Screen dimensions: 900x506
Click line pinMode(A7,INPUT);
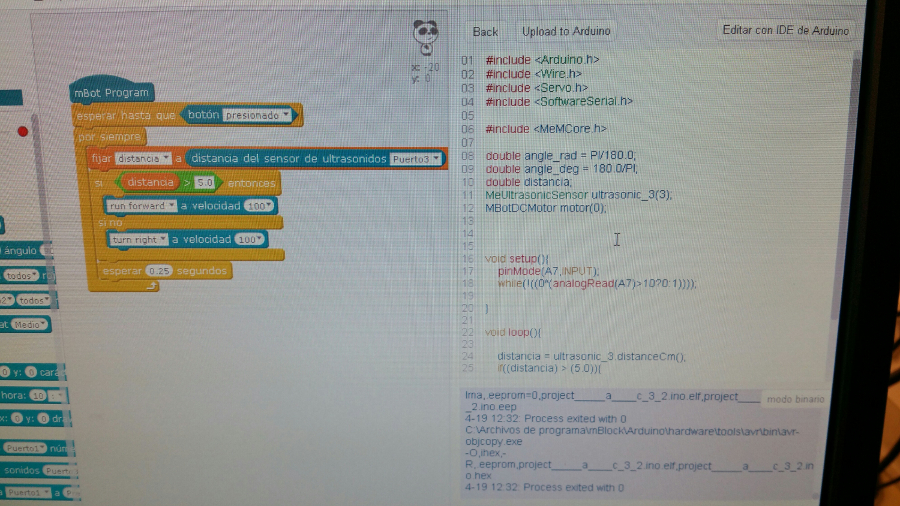tap(548, 271)
